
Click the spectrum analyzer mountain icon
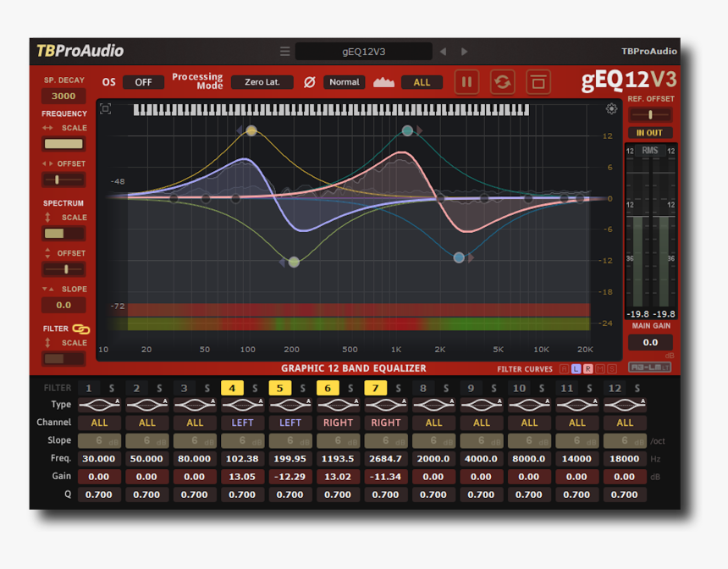(x=383, y=81)
